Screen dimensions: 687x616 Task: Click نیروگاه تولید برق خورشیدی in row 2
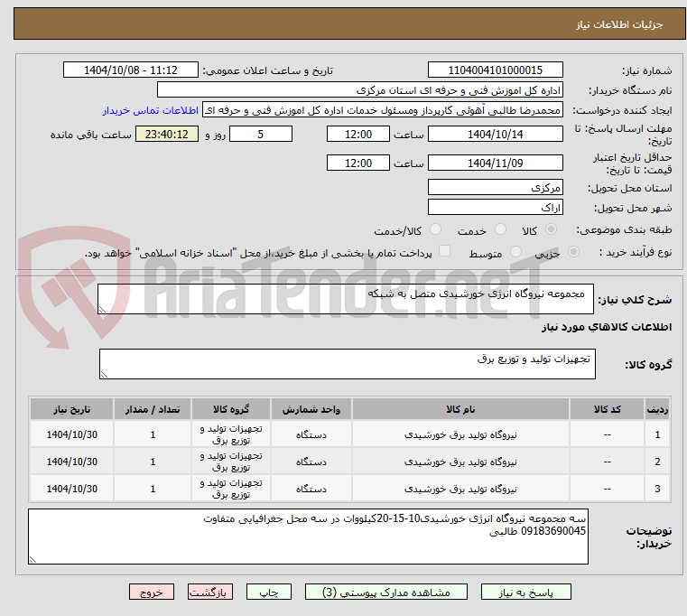point(460,462)
